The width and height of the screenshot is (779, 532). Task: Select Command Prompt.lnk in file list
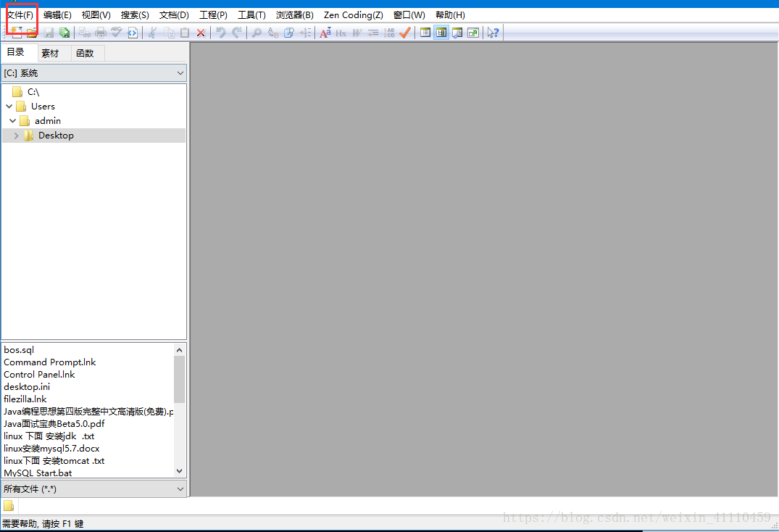pos(50,362)
